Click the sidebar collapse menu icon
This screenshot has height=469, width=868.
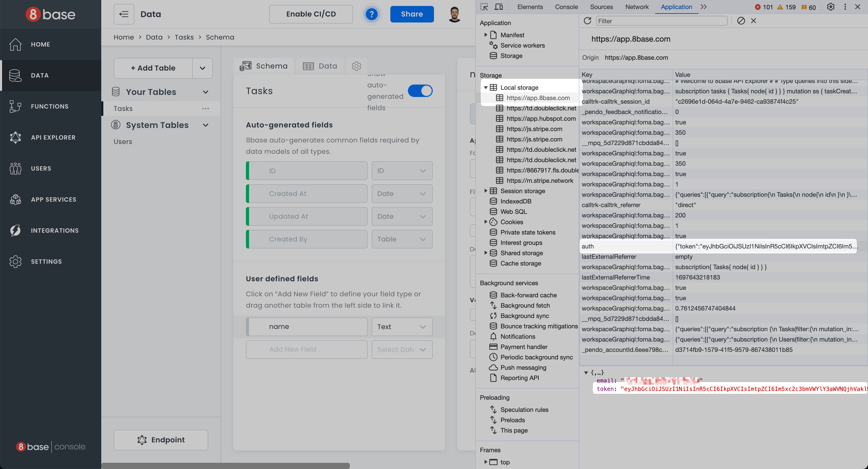tap(124, 14)
